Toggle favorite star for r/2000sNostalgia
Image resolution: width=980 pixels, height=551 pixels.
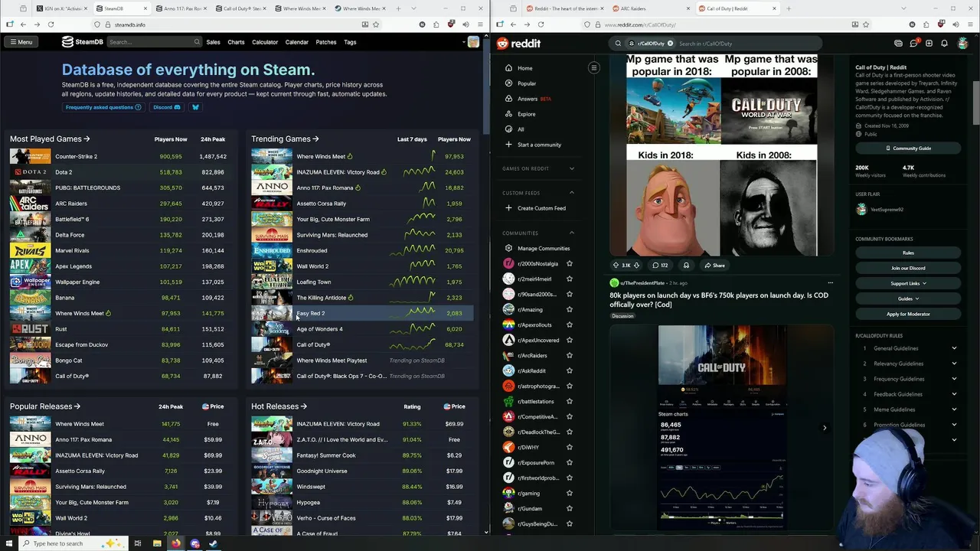pos(569,263)
